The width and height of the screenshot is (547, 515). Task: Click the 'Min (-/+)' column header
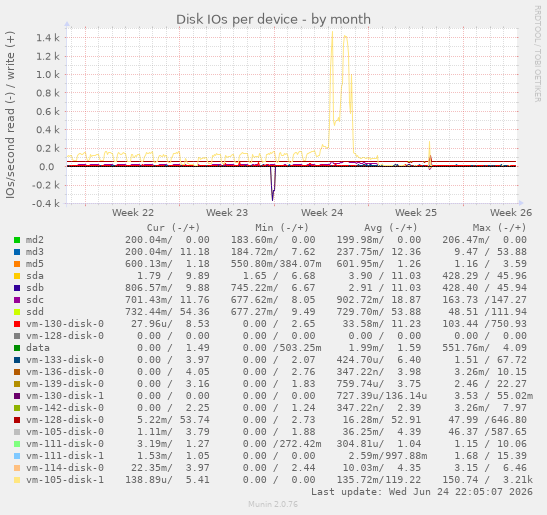pyautogui.click(x=282, y=228)
